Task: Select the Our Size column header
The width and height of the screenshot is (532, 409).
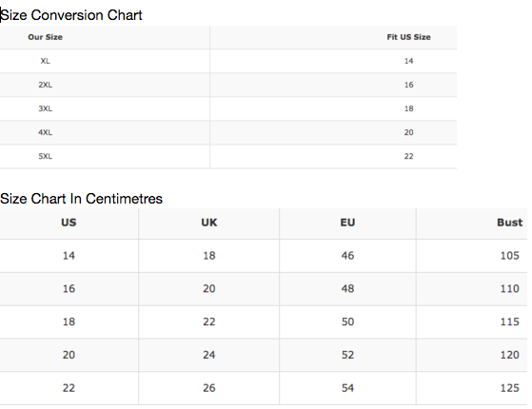Action: [x=45, y=37]
